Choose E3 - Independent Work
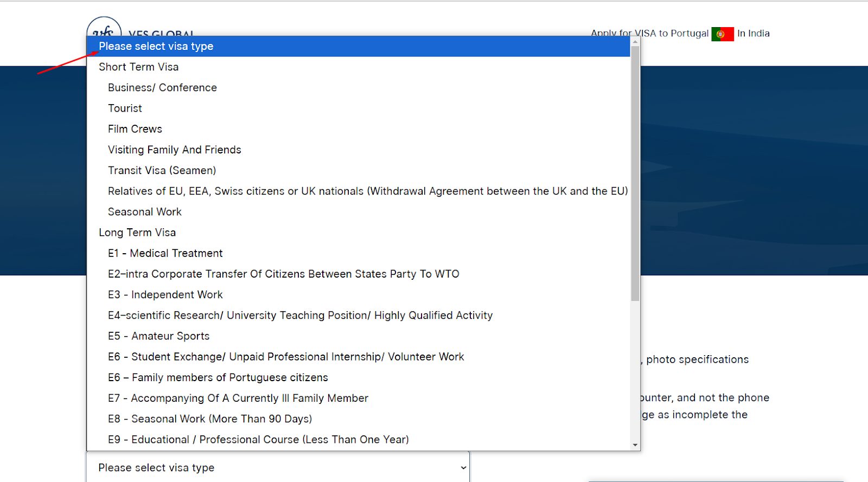This screenshot has width=868, height=482. 358,294
